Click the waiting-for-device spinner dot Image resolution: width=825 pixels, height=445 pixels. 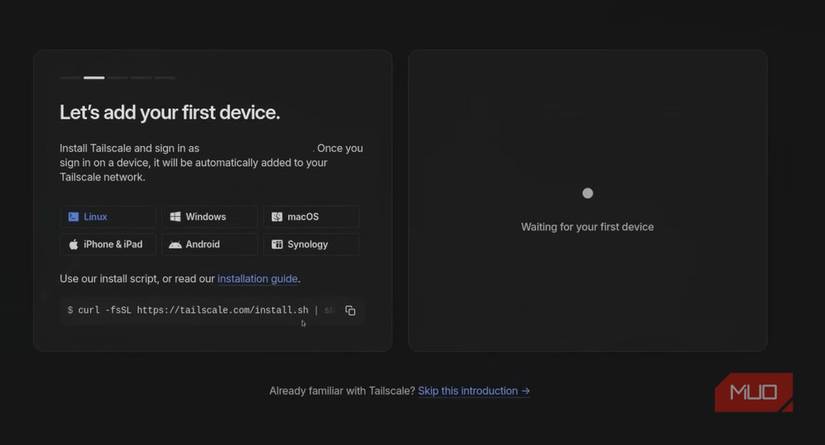(588, 193)
